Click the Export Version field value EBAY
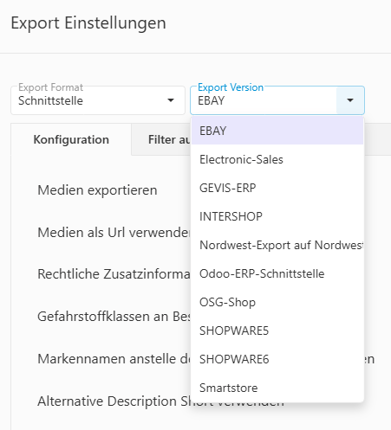This screenshot has width=391, height=430. [x=211, y=101]
